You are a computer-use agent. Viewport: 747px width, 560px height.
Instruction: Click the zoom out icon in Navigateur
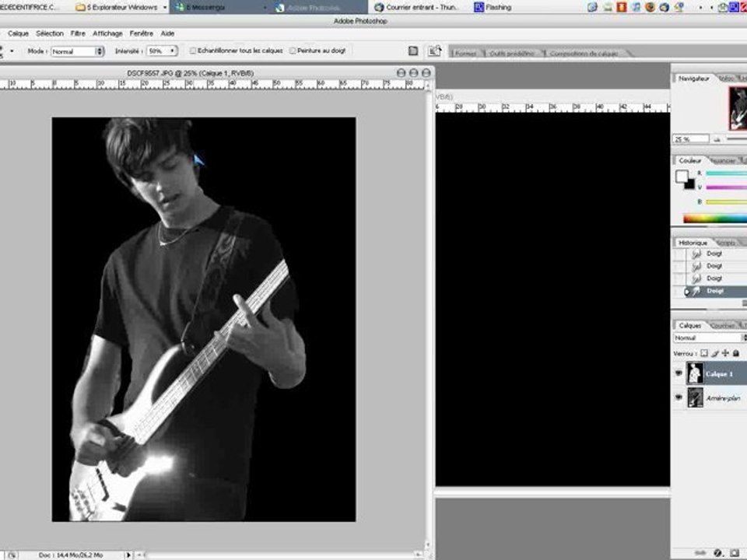pyautogui.click(x=717, y=139)
